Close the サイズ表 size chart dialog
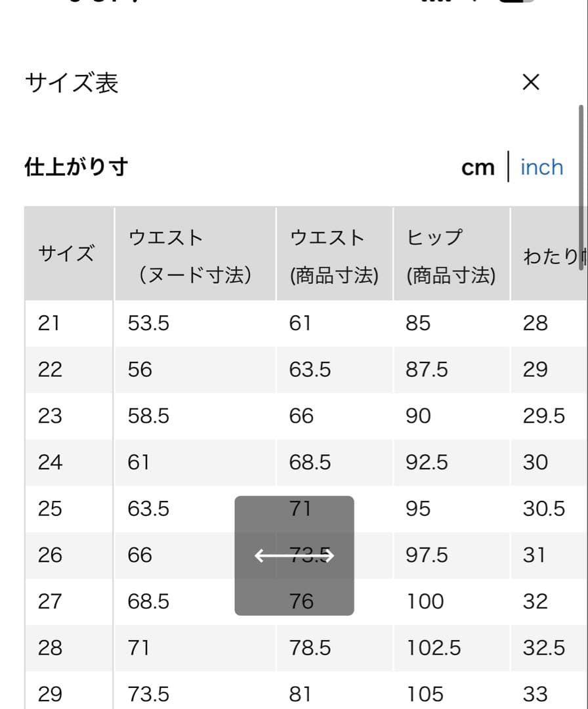588x709 pixels. coord(531,82)
